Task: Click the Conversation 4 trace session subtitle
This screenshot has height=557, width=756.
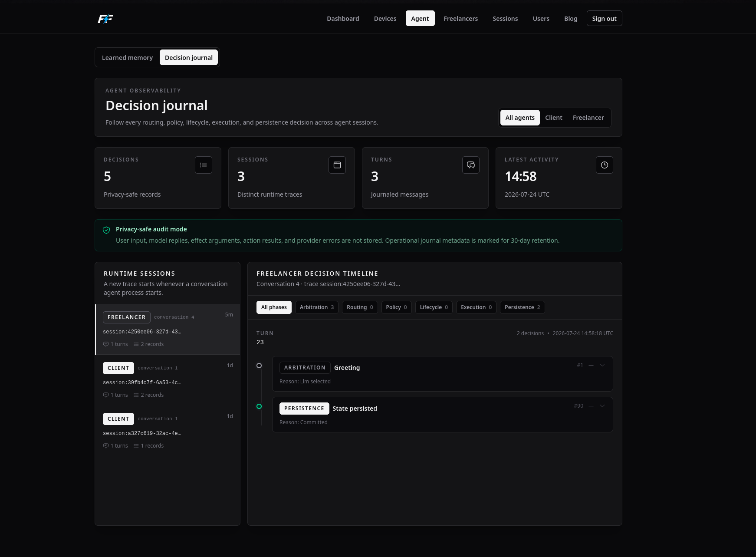Action: point(328,284)
